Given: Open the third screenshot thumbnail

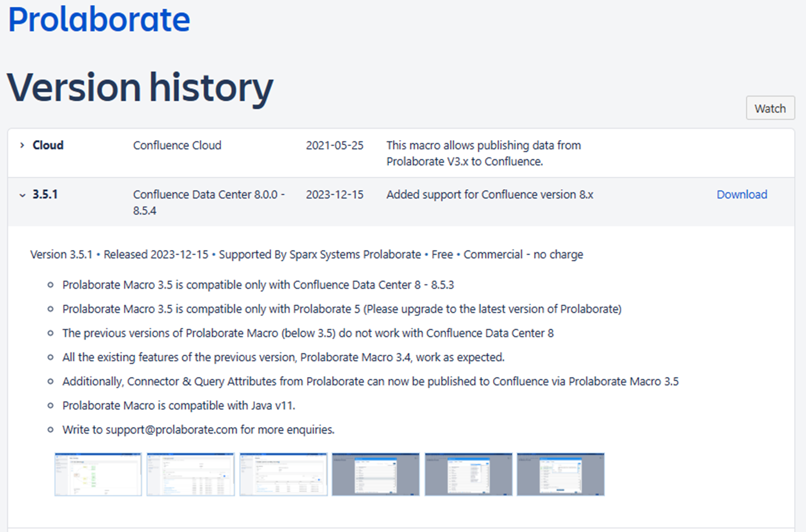Looking at the screenshot, I should tap(283, 474).
